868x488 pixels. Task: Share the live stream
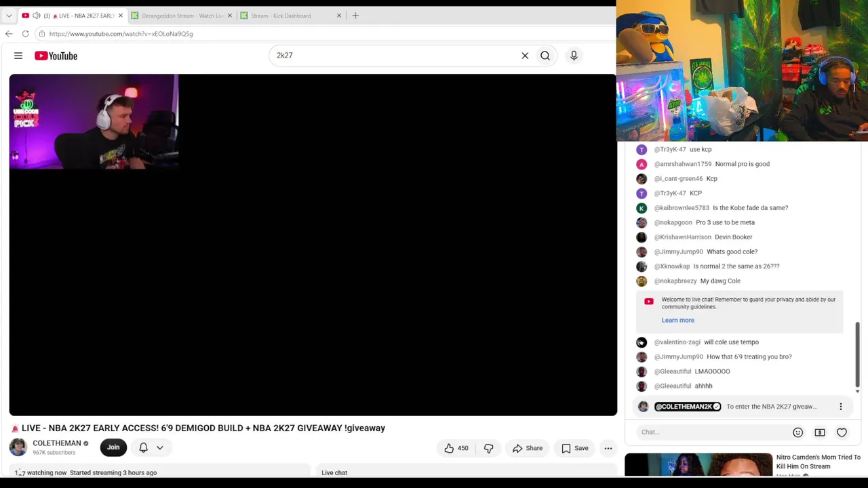(x=528, y=448)
